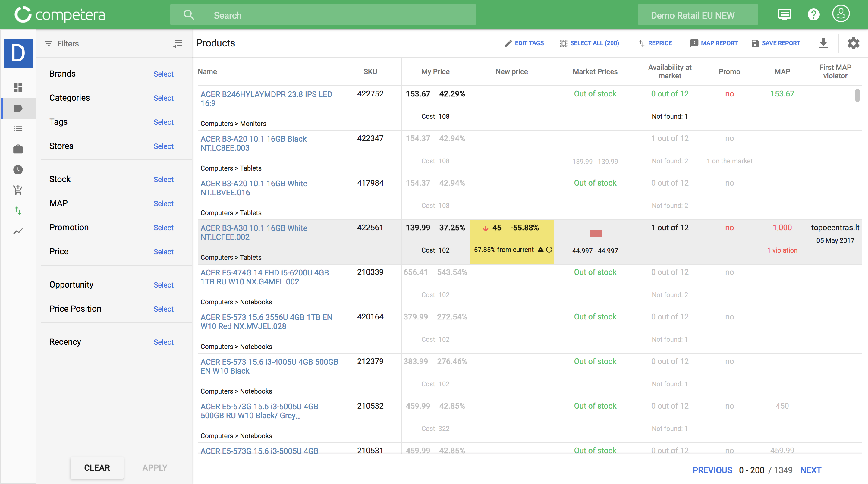Click Save Report button
Viewport: 868px width, 484px height.
point(775,43)
